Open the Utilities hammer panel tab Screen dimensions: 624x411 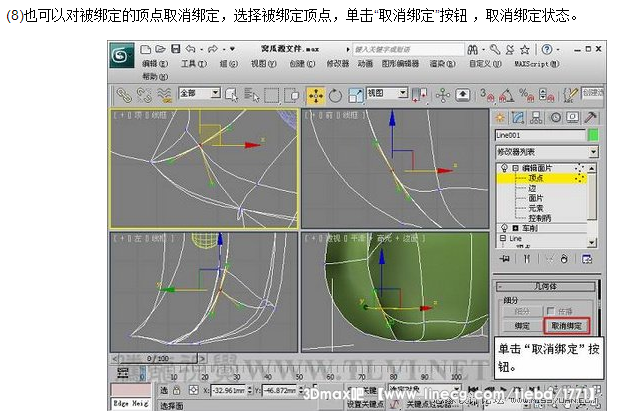590,118
